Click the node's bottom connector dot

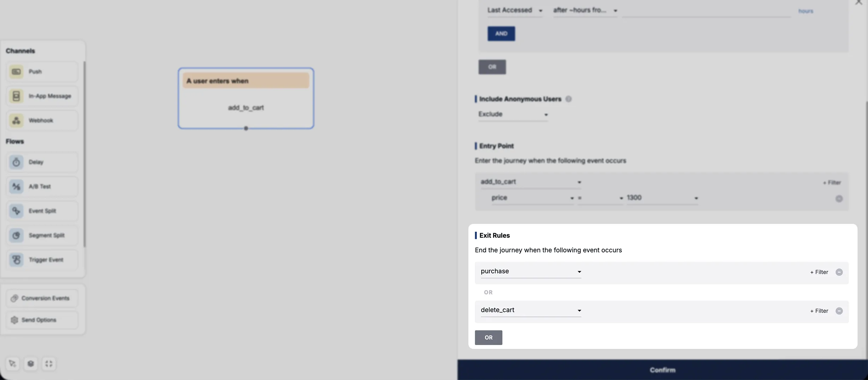point(246,129)
